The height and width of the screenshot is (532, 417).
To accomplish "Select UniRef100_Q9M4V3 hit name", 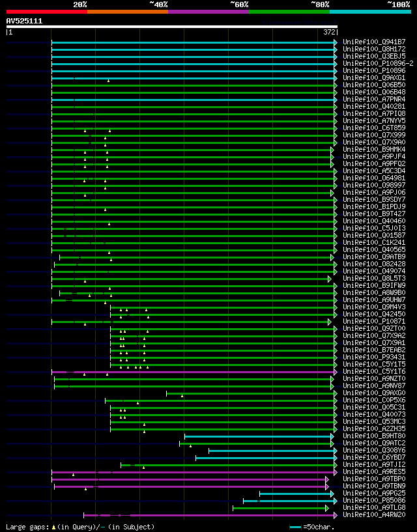I will point(374,307).
